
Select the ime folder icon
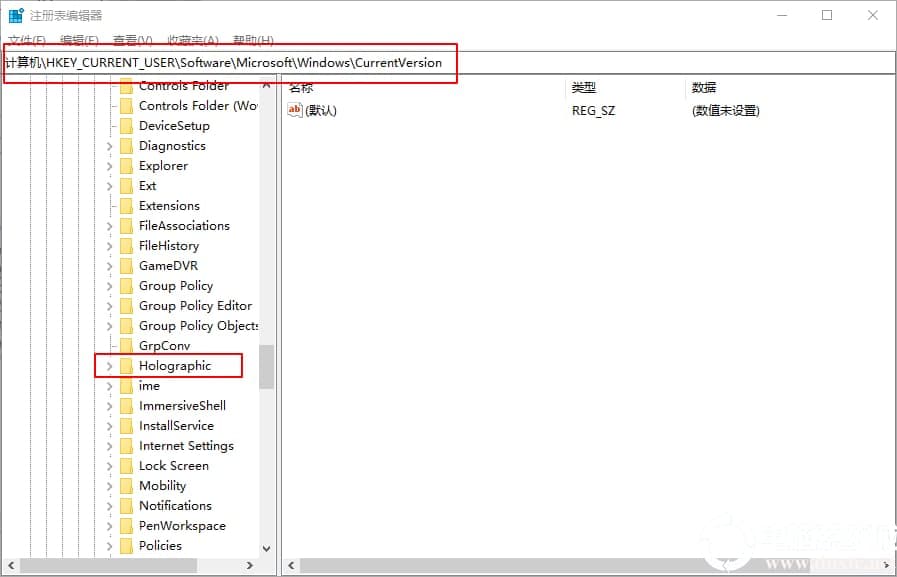(126, 385)
